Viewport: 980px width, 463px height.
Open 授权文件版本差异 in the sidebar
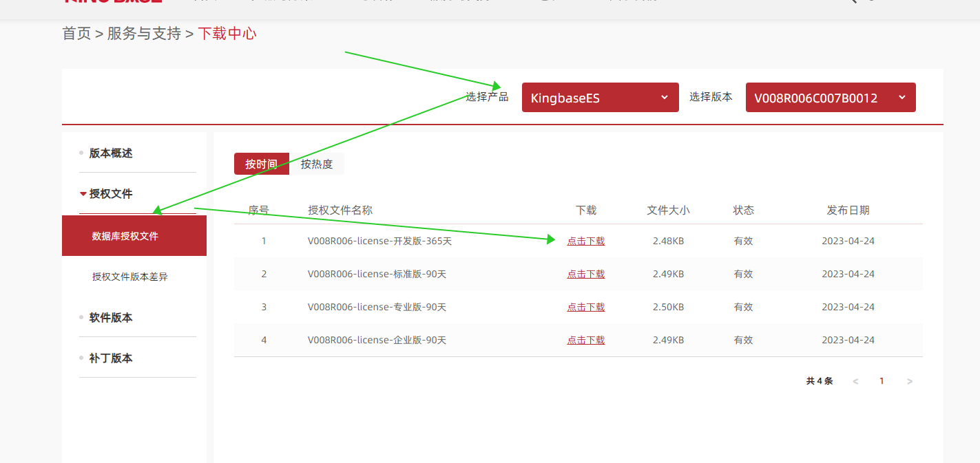[x=130, y=277]
